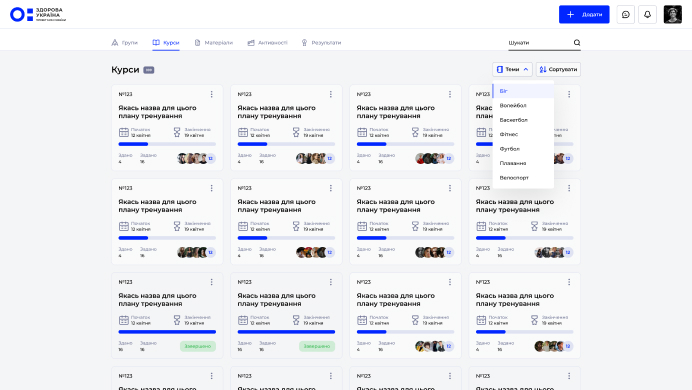
Task: Click Завершено badge on second card, third row
Action: (x=317, y=346)
